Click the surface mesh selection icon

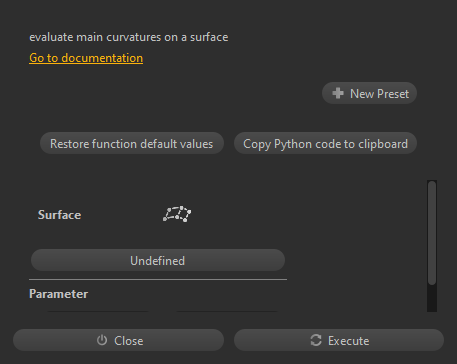coord(177,214)
